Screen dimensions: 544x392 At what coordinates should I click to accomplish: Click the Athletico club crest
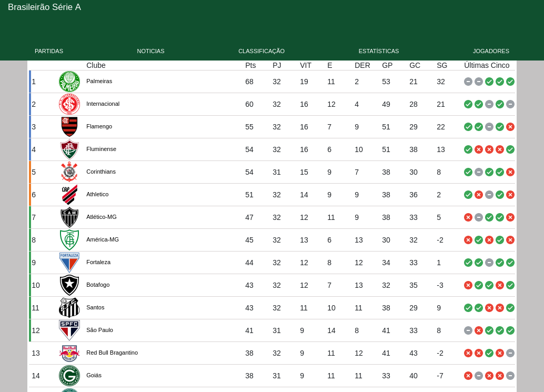69,195
